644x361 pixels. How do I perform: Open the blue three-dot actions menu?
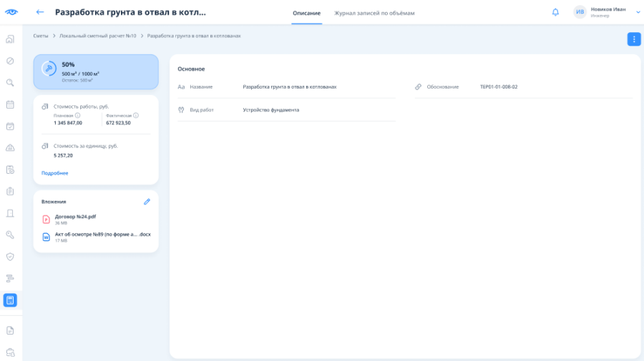[634, 39]
